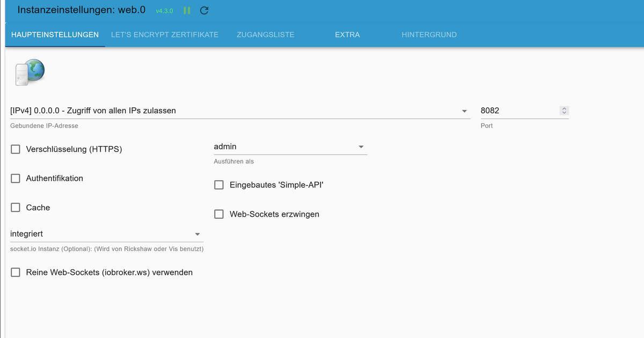Click the web adapter globe logo
The image size is (644, 338).
pos(30,72)
